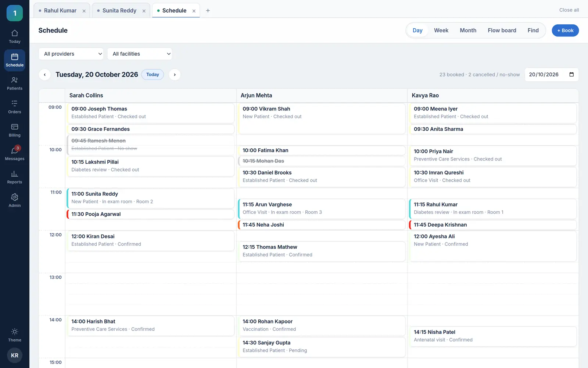Go to previous day arrow
Image resolution: width=588 pixels, height=368 pixels.
[45, 75]
